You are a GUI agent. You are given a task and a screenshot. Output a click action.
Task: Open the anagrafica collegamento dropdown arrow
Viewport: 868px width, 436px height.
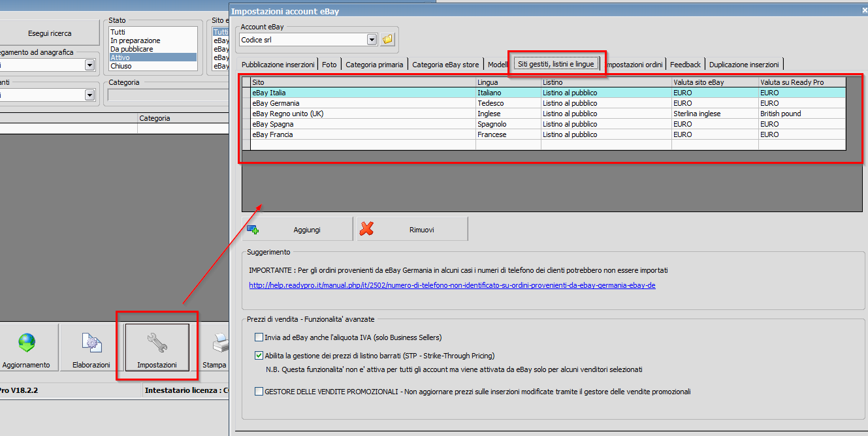(x=89, y=65)
